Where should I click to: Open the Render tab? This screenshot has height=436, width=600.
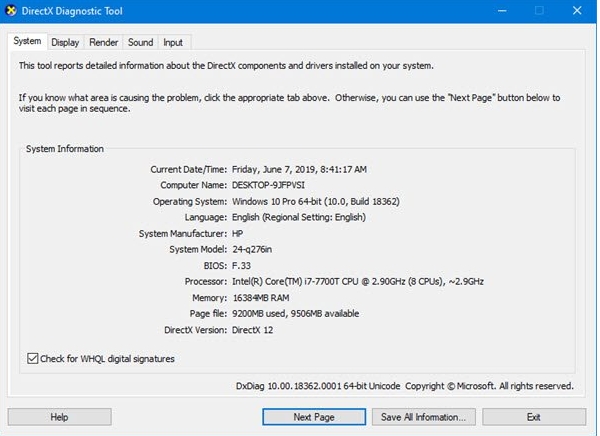click(x=103, y=43)
